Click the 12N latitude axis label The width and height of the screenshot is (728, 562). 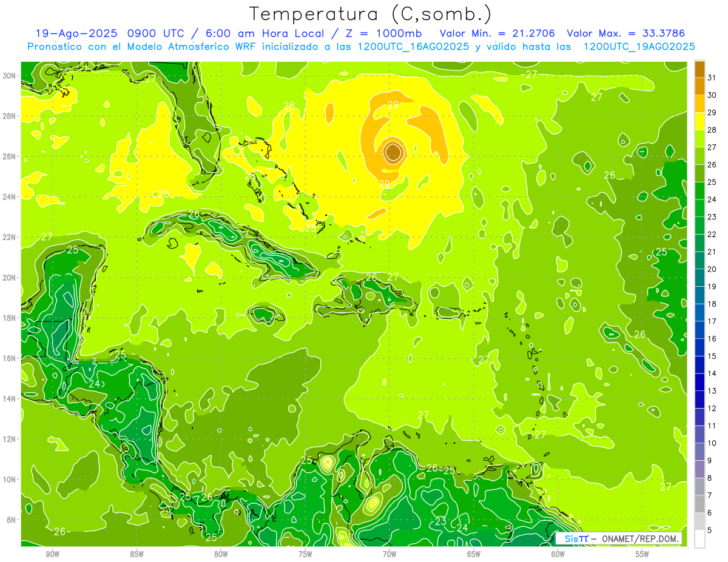(10, 439)
